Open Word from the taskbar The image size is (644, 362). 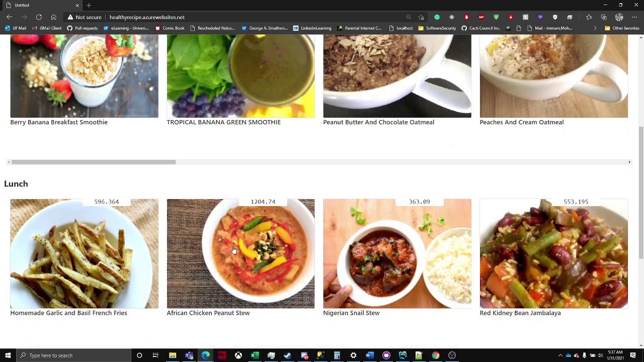(370, 355)
